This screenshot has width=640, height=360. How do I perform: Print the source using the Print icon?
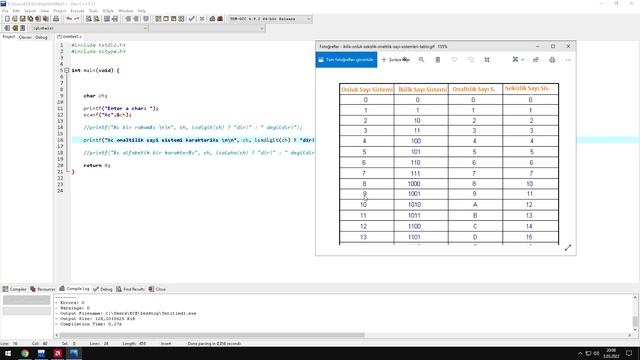56,19
